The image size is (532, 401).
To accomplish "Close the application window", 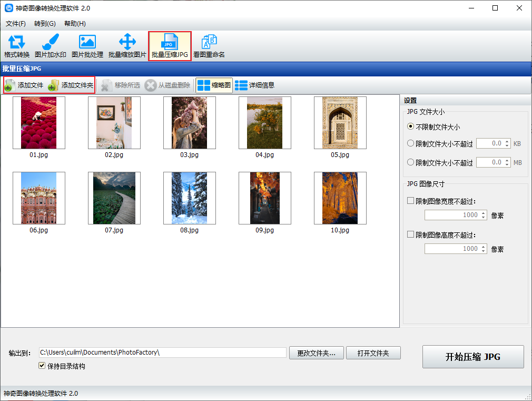I will [x=519, y=8].
